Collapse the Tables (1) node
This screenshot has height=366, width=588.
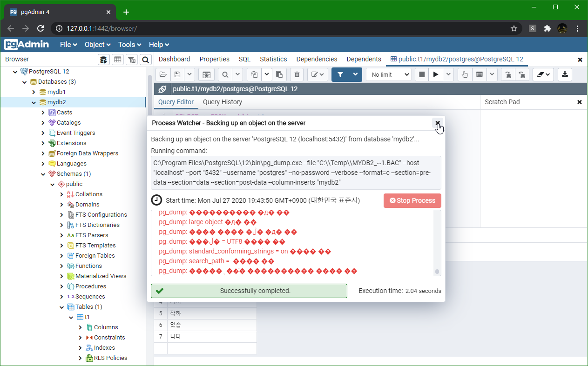tap(61, 307)
